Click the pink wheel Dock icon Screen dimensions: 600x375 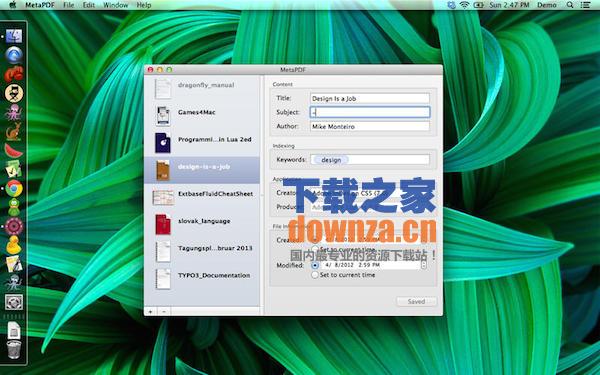[14, 226]
